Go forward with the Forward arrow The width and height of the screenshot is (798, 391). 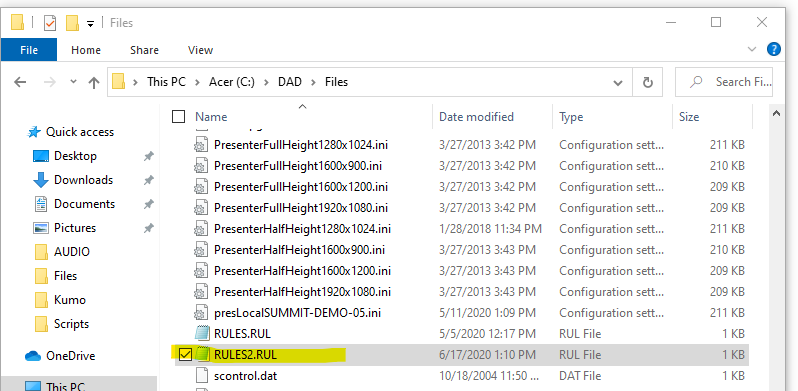tap(49, 82)
